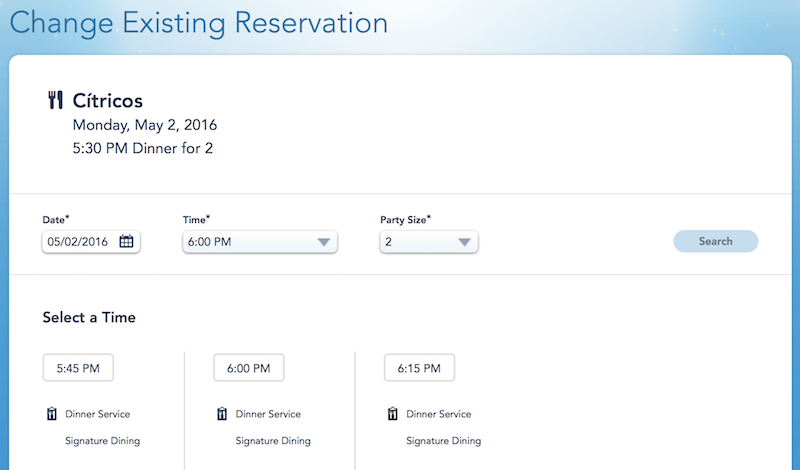
Task: Click the Date field with 05/02/2016
Action: [x=91, y=242]
